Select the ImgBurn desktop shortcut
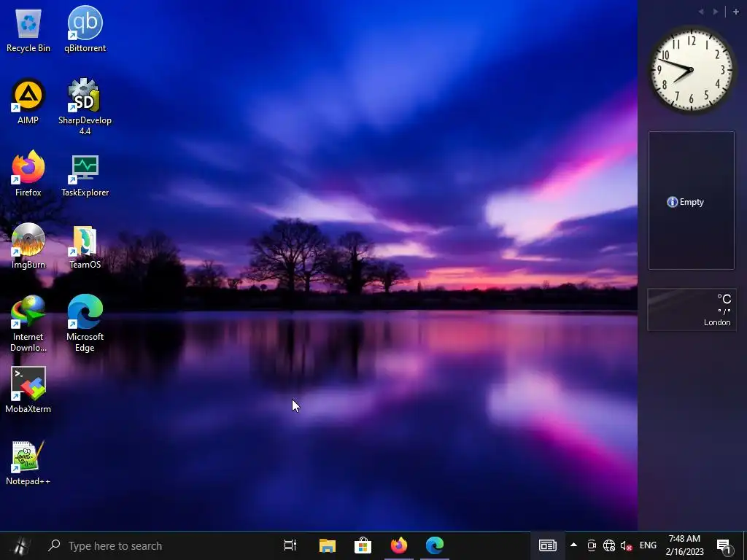 [28, 246]
